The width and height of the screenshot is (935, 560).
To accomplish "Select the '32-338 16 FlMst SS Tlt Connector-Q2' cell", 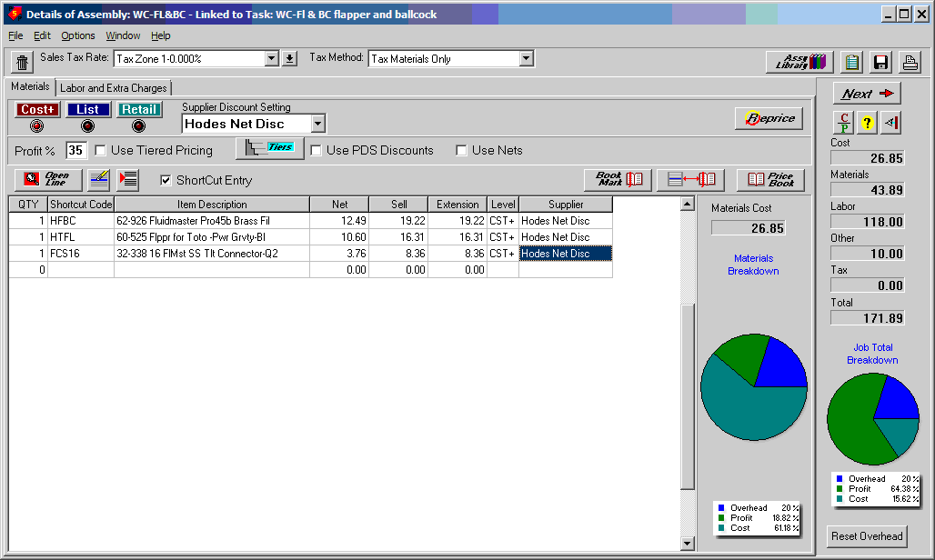I will click(212, 254).
